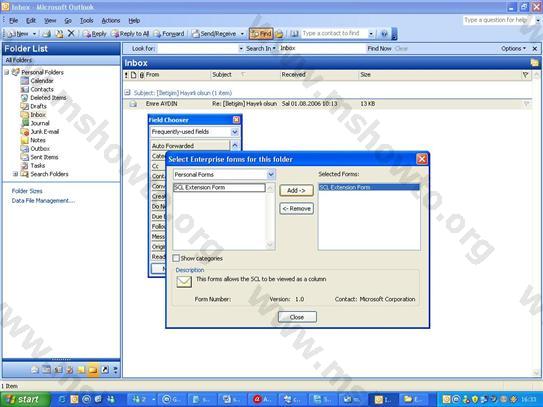The width and height of the screenshot is (543, 407).
Task: Click the Find Now button
Action: pos(379,48)
